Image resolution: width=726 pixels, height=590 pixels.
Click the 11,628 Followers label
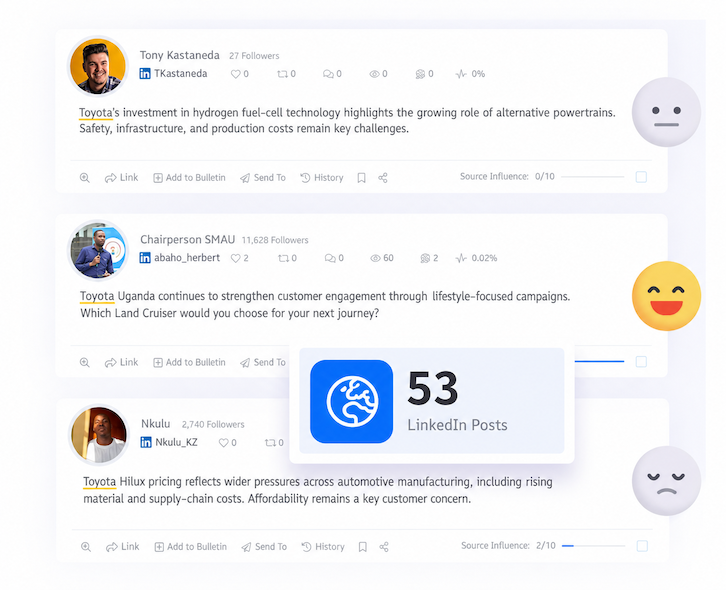275,240
